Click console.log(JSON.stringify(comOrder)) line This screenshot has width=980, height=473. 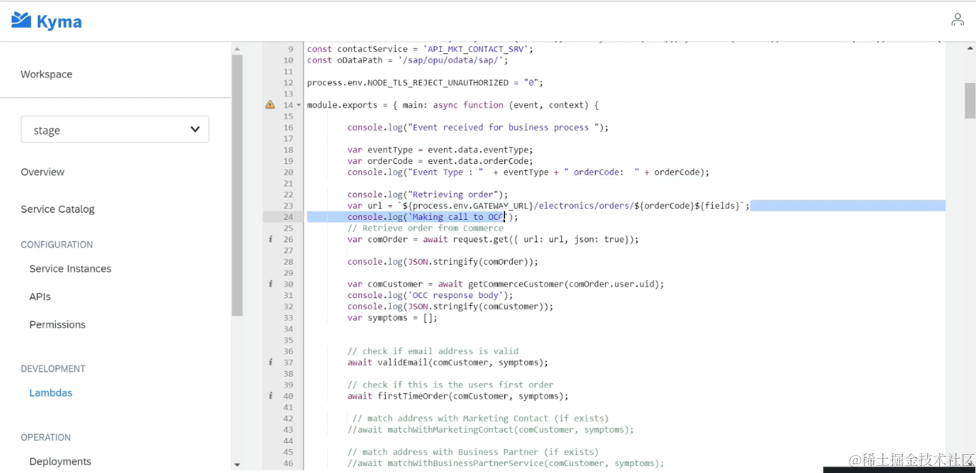(443, 261)
